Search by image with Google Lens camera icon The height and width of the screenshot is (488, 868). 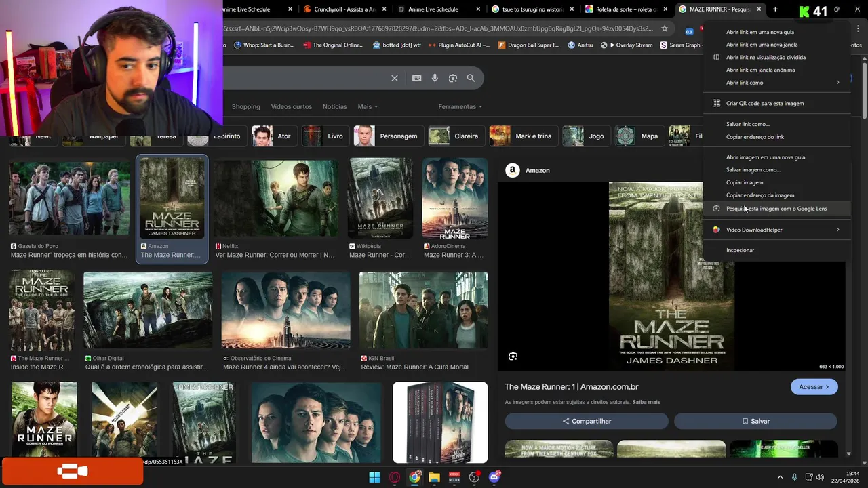point(453,78)
